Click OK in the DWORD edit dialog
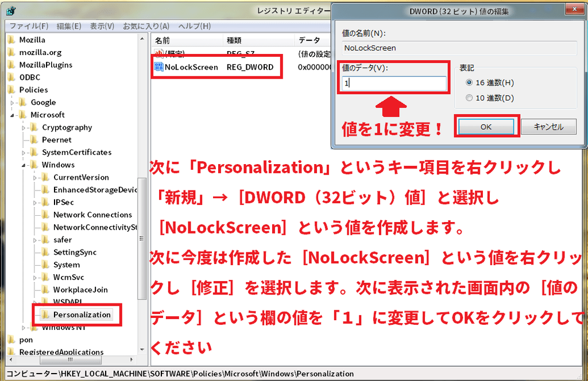This screenshot has width=588, height=381. [x=486, y=127]
